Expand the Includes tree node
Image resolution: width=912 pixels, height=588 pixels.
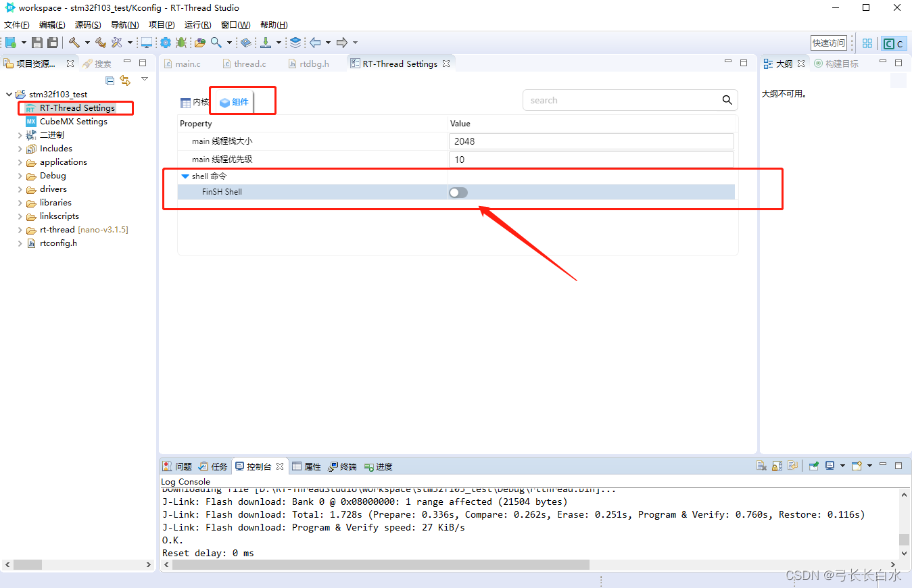coord(20,149)
